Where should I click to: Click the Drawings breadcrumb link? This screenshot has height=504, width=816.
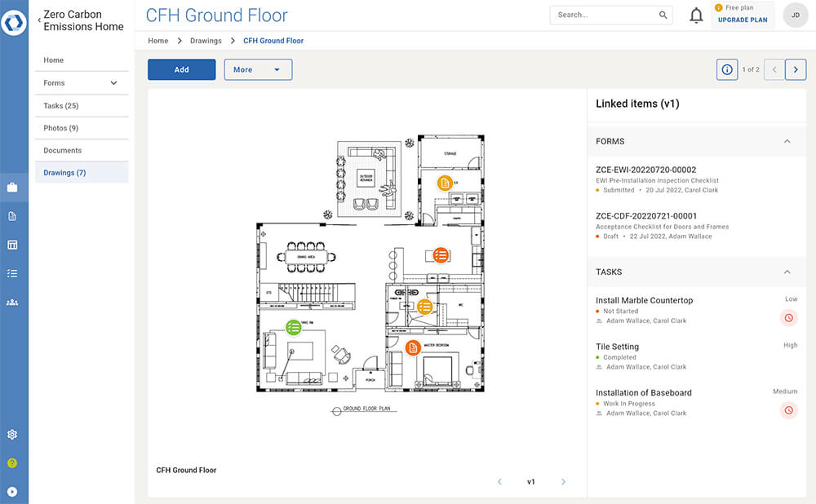click(x=206, y=41)
